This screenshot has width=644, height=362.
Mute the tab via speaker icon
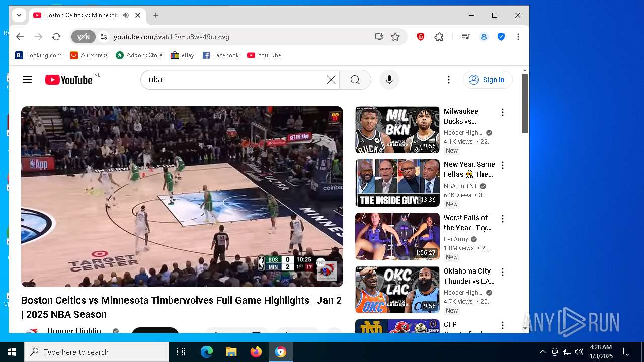(x=126, y=15)
